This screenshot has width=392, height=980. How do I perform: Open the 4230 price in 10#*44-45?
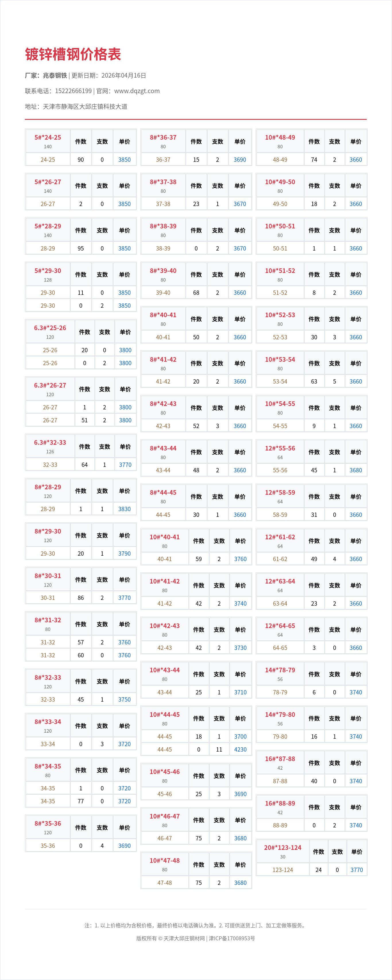pos(240,750)
